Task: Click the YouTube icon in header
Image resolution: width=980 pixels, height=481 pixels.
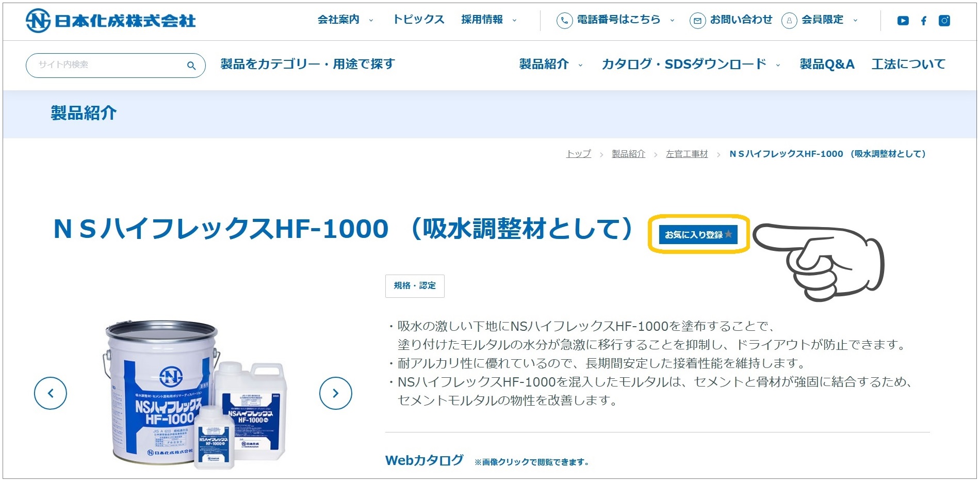Action: click(x=903, y=21)
